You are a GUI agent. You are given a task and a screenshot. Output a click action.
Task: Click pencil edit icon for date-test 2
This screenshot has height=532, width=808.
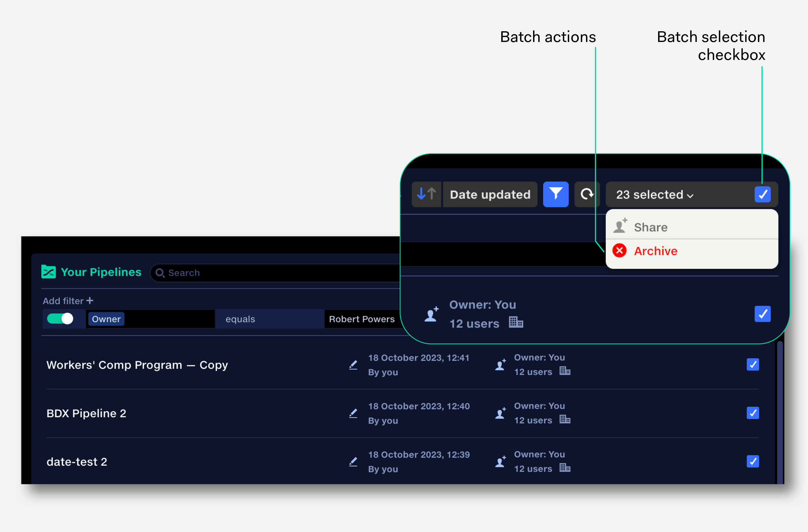pos(353,462)
